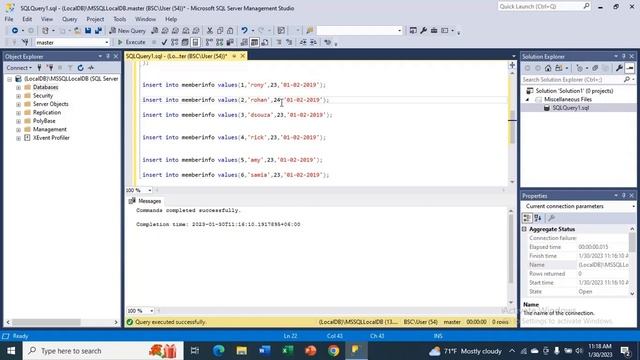Cut selection using the scissors icon
The image size is (640, 360).
pyautogui.click(x=209, y=31)
